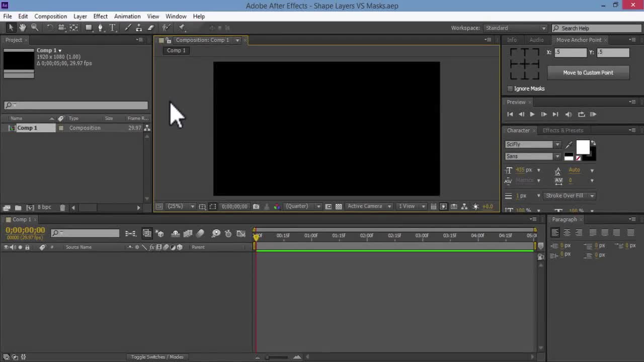Open the Active Camera dropdown
The height and width of the screenshot is (362, 644).
click(369, 206)
